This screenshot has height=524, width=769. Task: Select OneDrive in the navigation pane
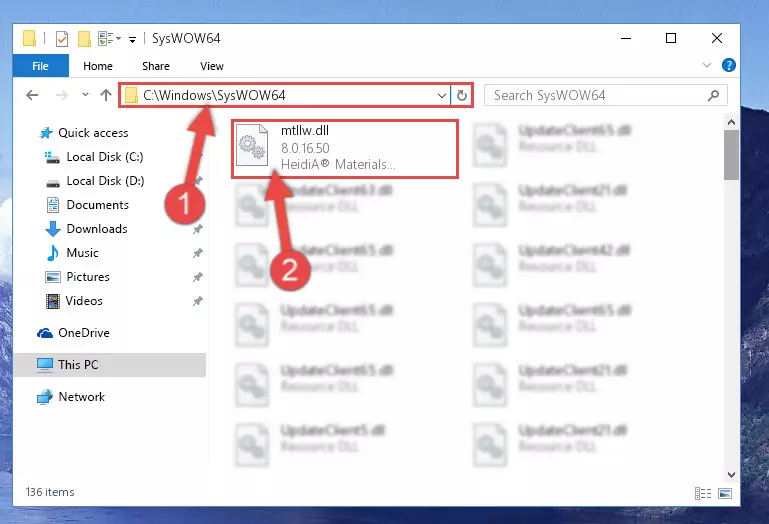coord(84,333)
